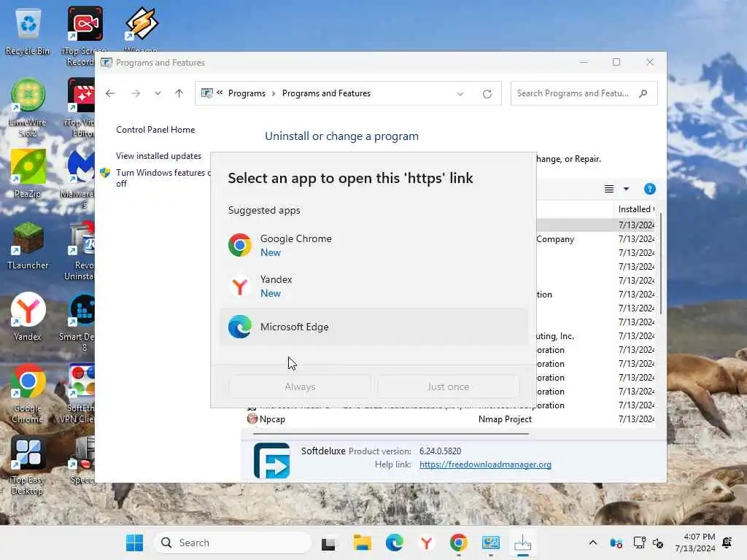747x560 pixels.
Task: Click the search magnifier icon
Action: [x=643, y=93]
